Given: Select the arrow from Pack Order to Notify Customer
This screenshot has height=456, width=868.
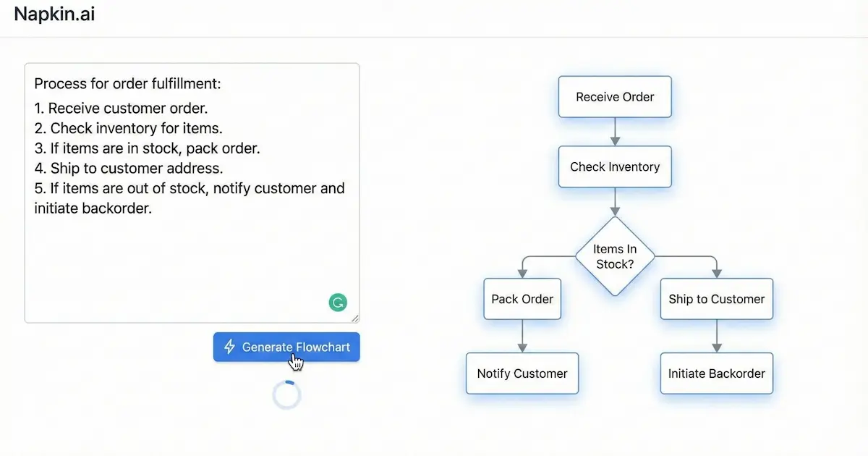Looking at the screenshot, I should coord(522,336).
